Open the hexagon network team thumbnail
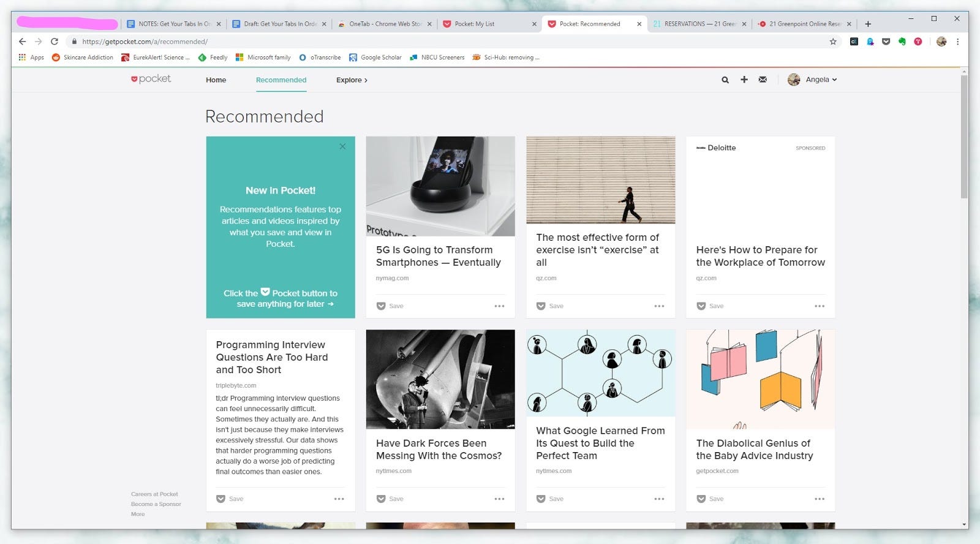The image size is (980, 544). (x=601, y=373)
